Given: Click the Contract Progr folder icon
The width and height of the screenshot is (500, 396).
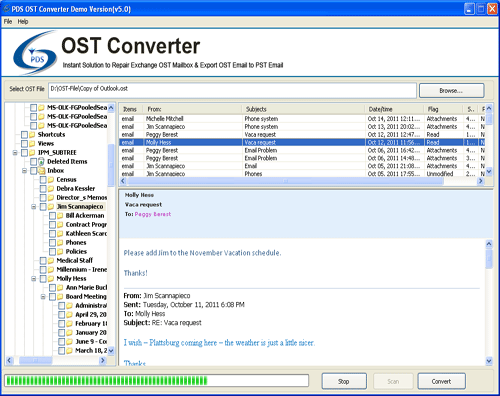Looking at the screenshot, I should pos(60,225).
